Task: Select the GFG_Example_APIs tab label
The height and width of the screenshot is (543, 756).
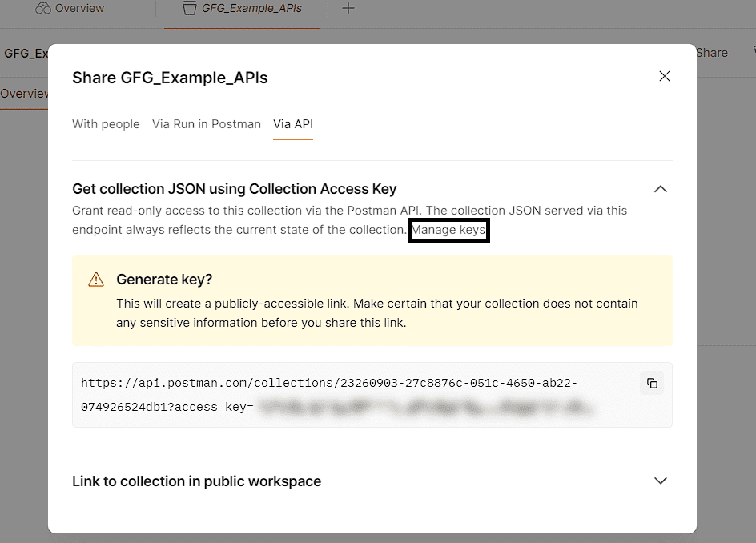Action: [x=251, y=9]
